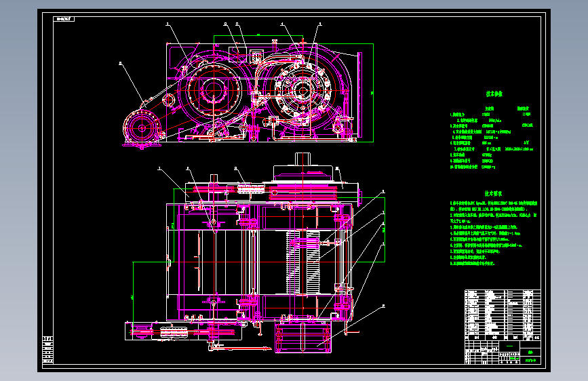588x381 pixels.
Task: Select the small motor circle in elevation view
Action: click(x=142, y=128)
